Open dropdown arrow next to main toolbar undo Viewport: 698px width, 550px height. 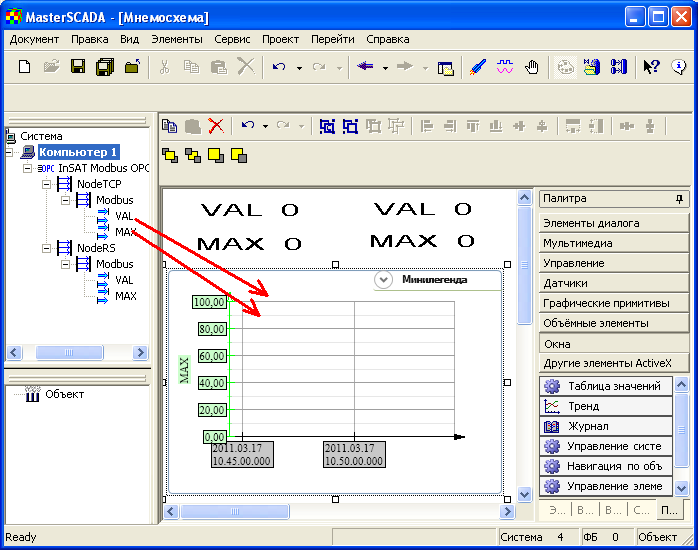[x=299, y=68]
